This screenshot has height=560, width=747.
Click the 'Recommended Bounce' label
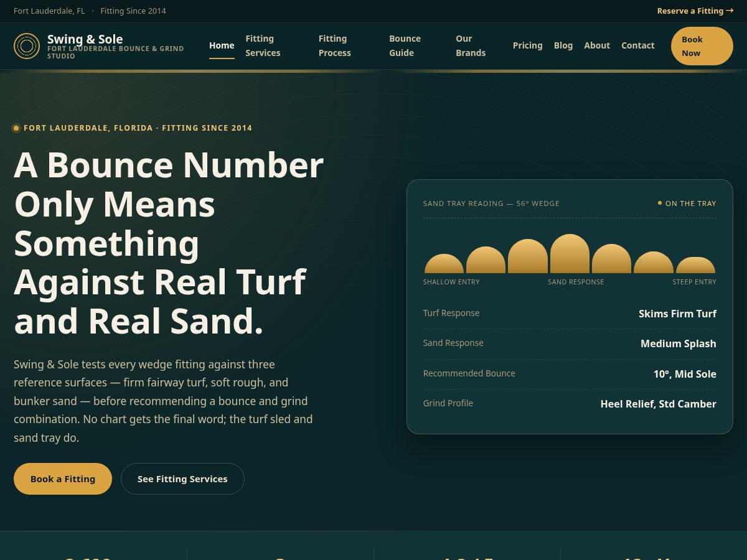469,373
